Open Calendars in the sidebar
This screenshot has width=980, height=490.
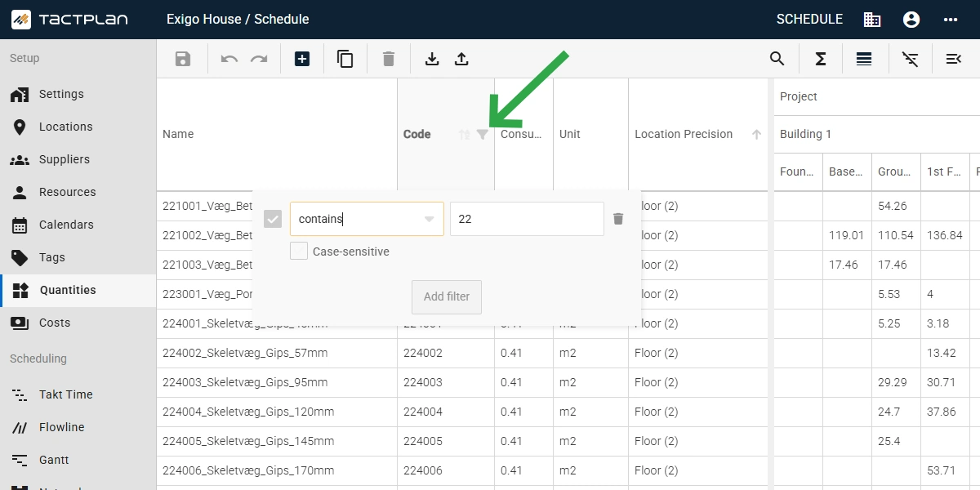(x=78, y=225)
